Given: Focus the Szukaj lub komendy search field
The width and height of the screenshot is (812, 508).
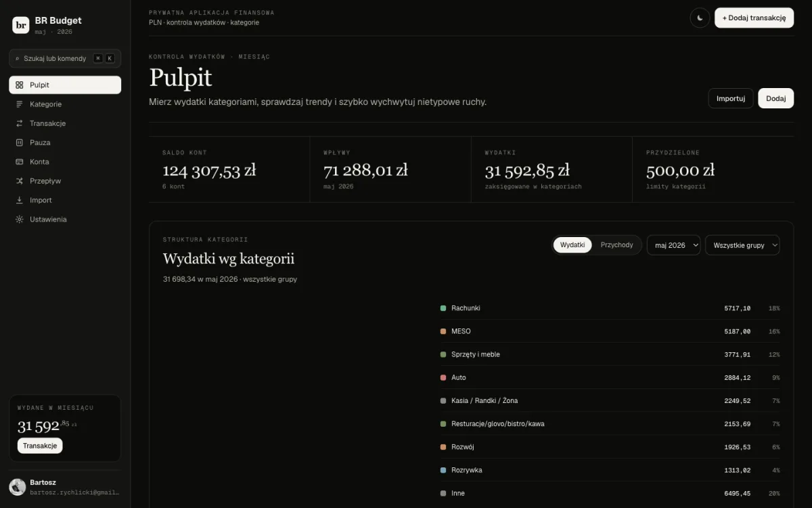Looking at the screenshot, I should [x=65, y=58].
